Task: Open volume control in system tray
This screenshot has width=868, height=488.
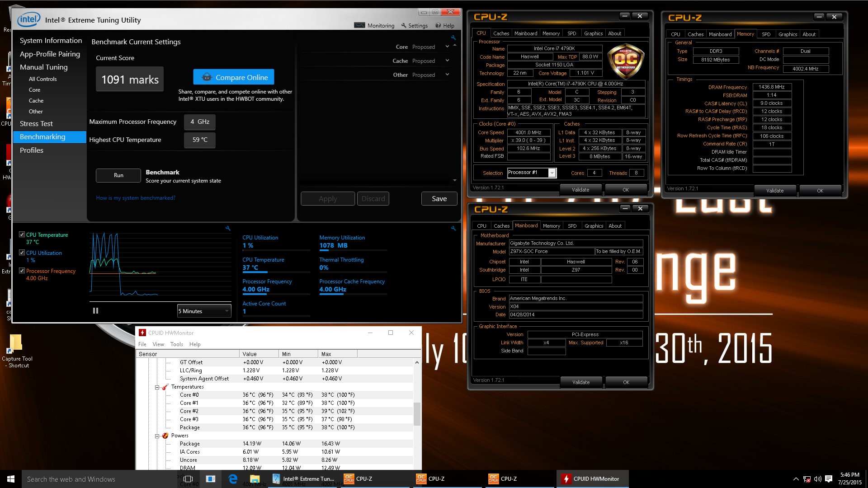Action: click(817, 479)
